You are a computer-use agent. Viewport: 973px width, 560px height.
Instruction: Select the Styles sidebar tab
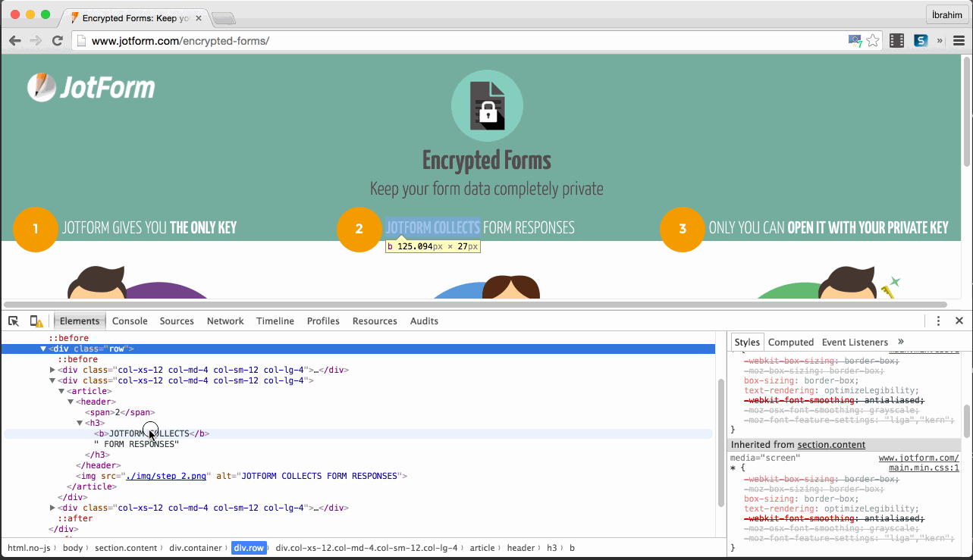(x=747, y=343)
